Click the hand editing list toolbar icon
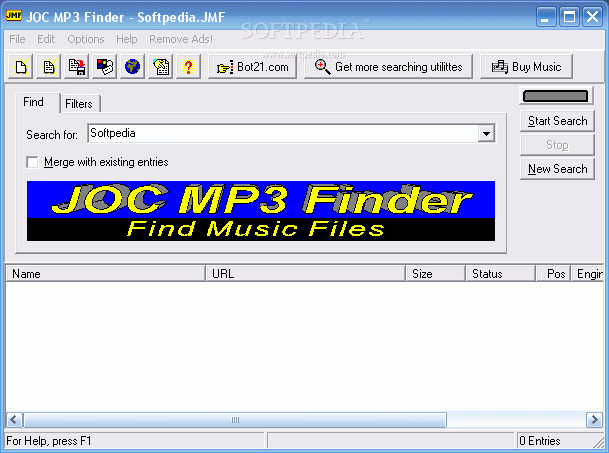 pos(160,67)
